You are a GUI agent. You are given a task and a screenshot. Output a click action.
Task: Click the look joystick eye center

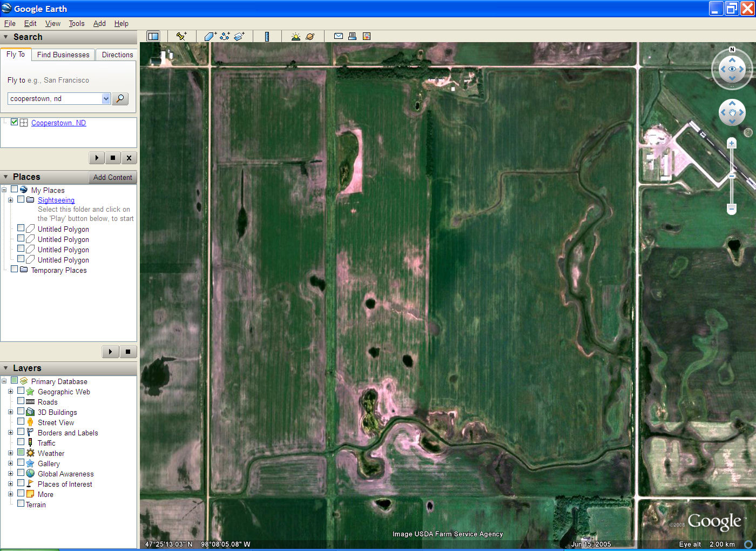(732, 69)
